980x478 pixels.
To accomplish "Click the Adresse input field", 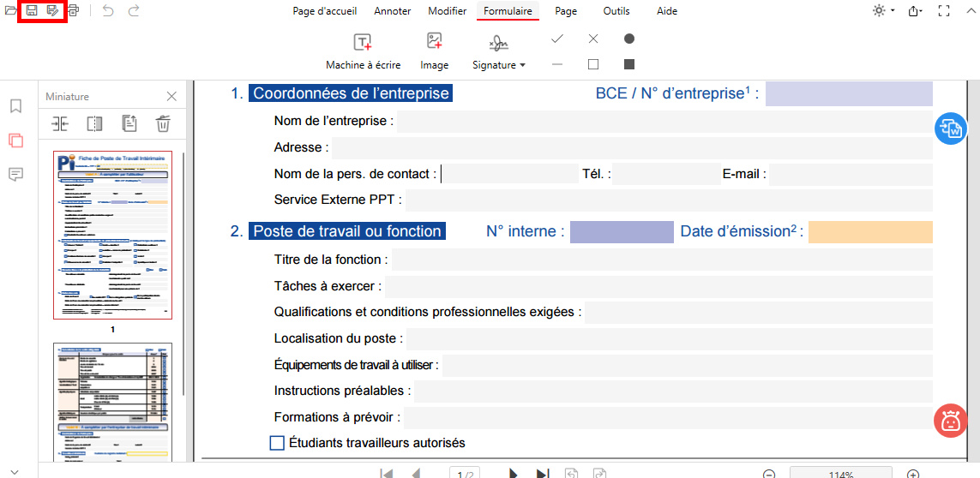I will click(632, 147).
